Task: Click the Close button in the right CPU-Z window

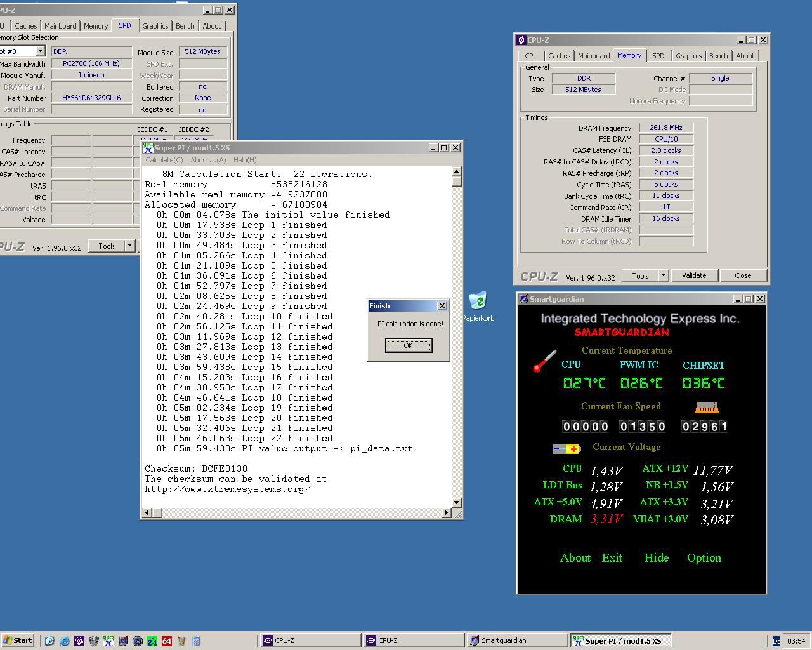Action: 743,275
